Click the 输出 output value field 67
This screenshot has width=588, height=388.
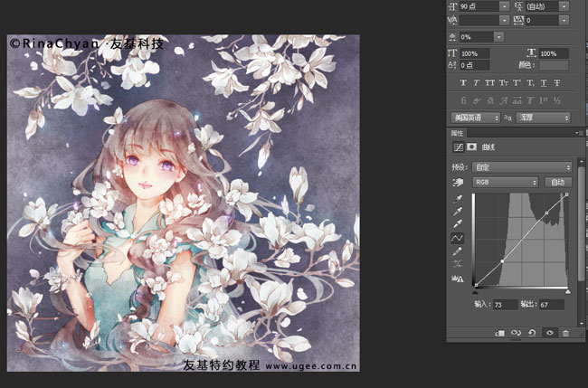(552, 305)
